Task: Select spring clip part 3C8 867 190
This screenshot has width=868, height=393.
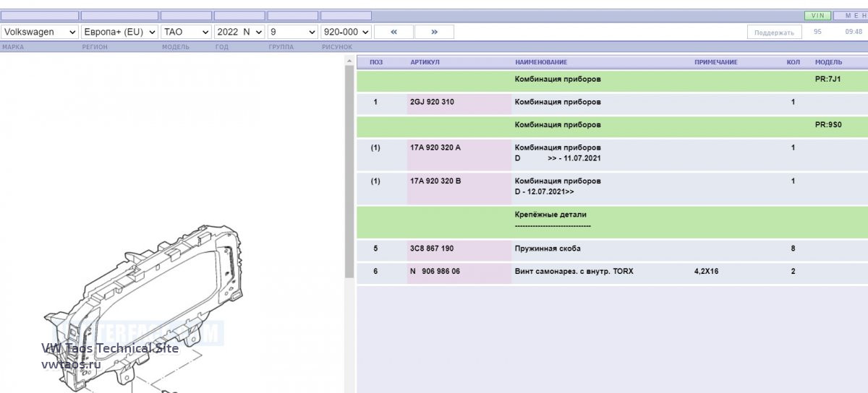Action: click(433, 249)
